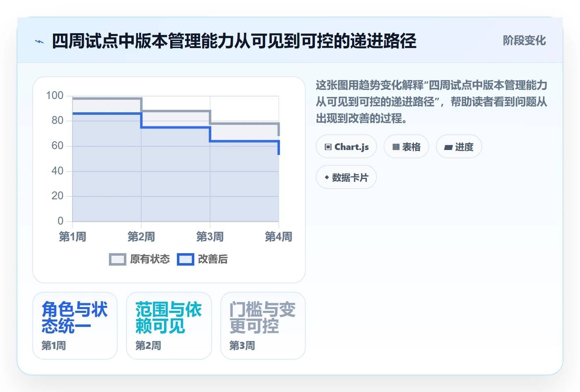Click the card title 四周试点中版本管理能力
This screenshot has width=580, height=392.
click(234, 41)
